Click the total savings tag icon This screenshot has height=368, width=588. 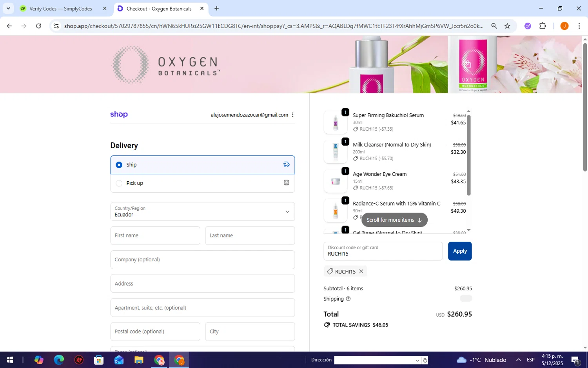click(327, 325)
